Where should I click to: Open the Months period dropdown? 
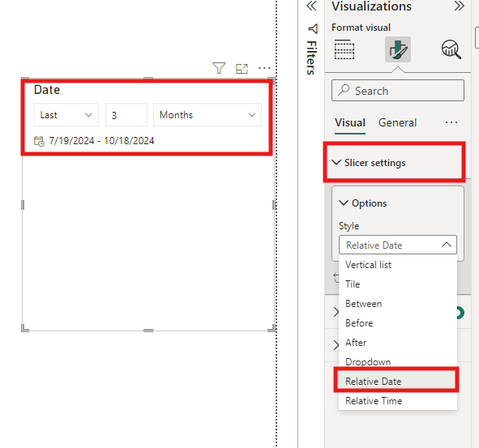click(x=207, y=115)
